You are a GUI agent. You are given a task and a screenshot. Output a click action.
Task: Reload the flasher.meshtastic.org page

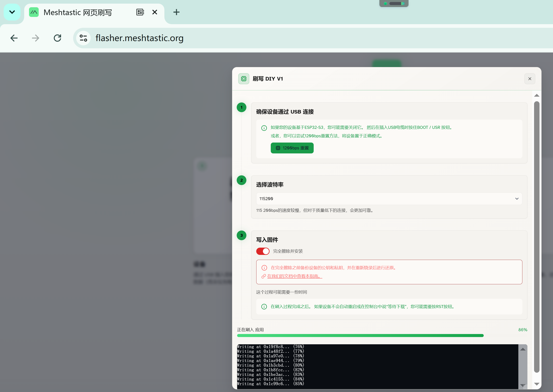coord(57,38)
